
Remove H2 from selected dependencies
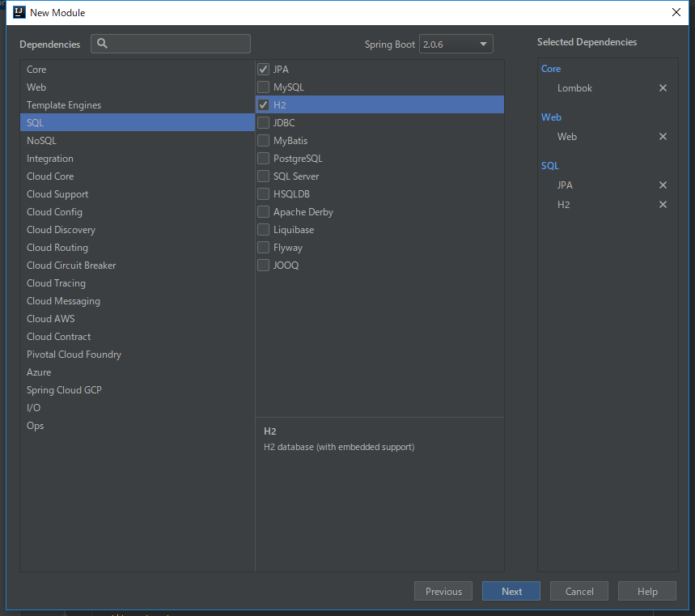pos(663,205)
